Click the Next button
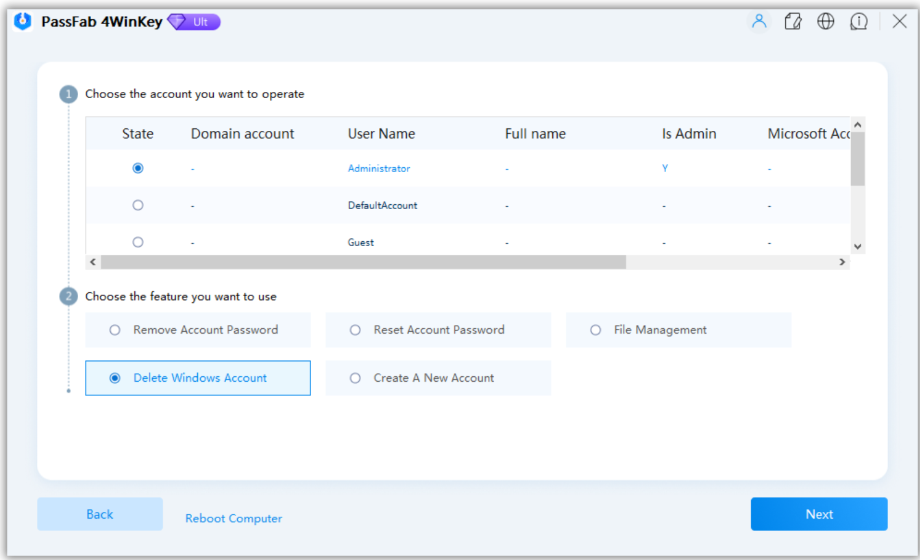This screenshot has height=560, width=920. [x=819, y=514]
